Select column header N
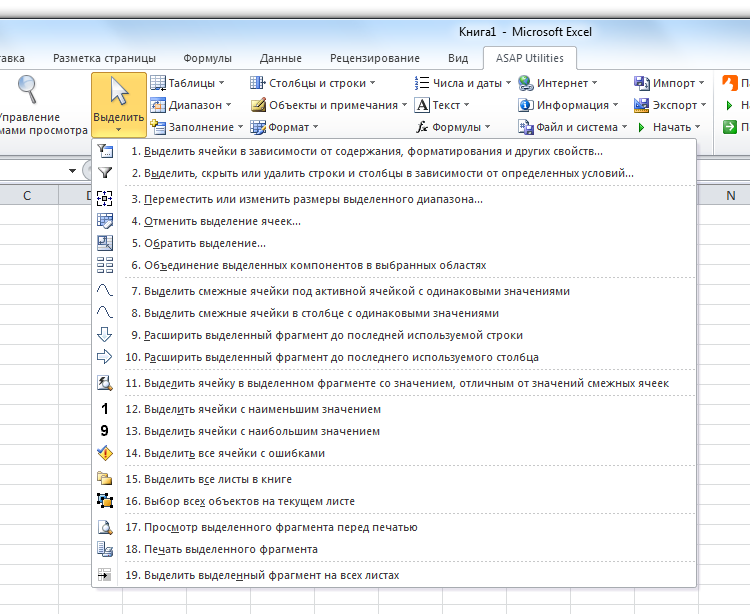Viewport: 750px width, 614px height. click(730, 195)
